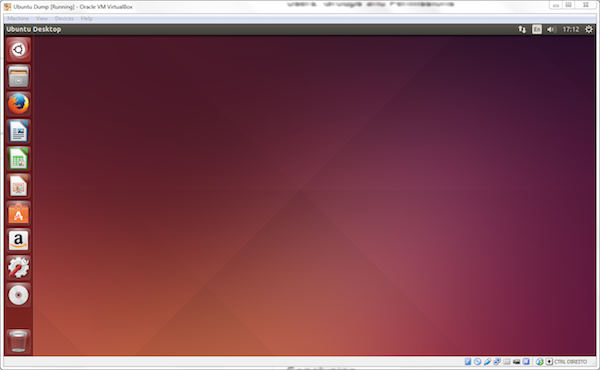Open VirtualBox View menu

coord(42,18)
